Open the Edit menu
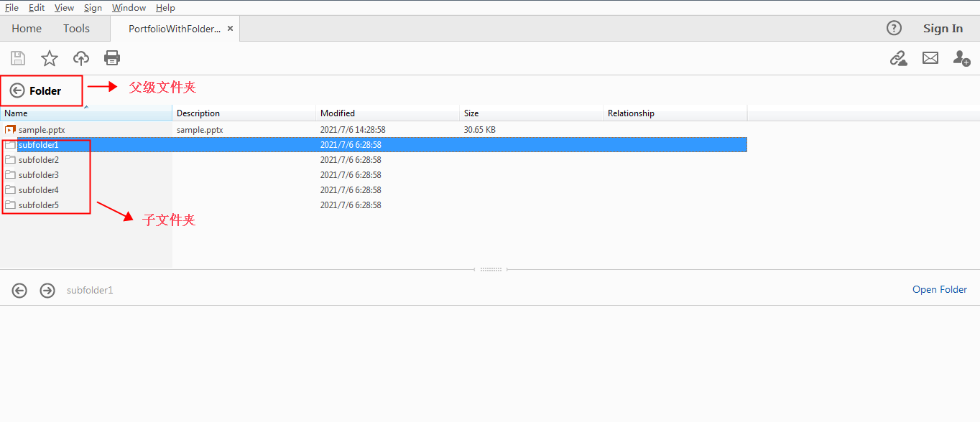980x422 pixels. (x=37, y=8)
